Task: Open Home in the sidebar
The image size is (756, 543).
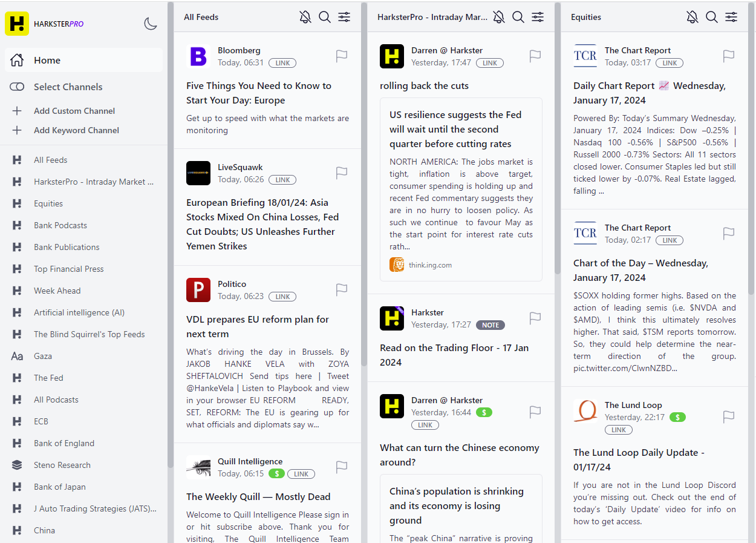Action: click(x=83, y=60)
